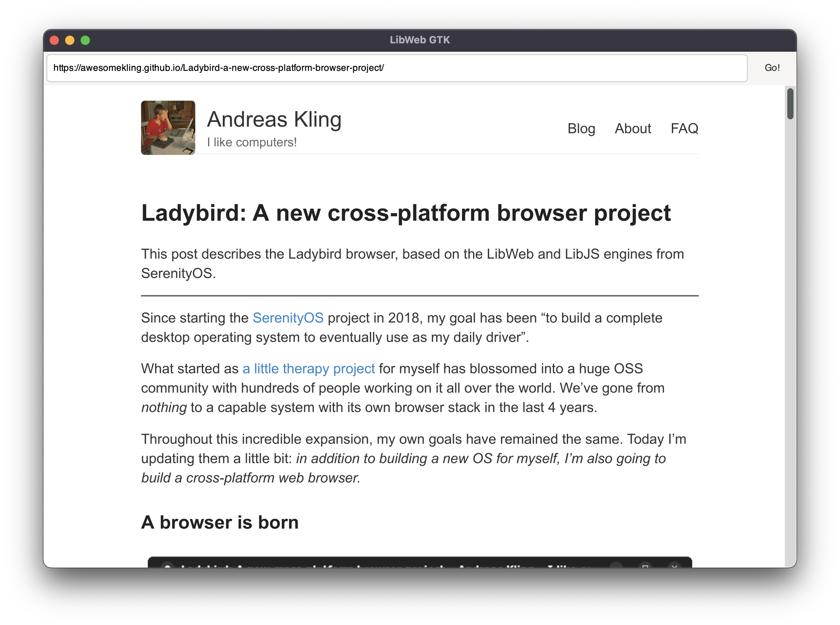
Task: Open the About page
Action: pyautogui.click(x=632, y=128)
